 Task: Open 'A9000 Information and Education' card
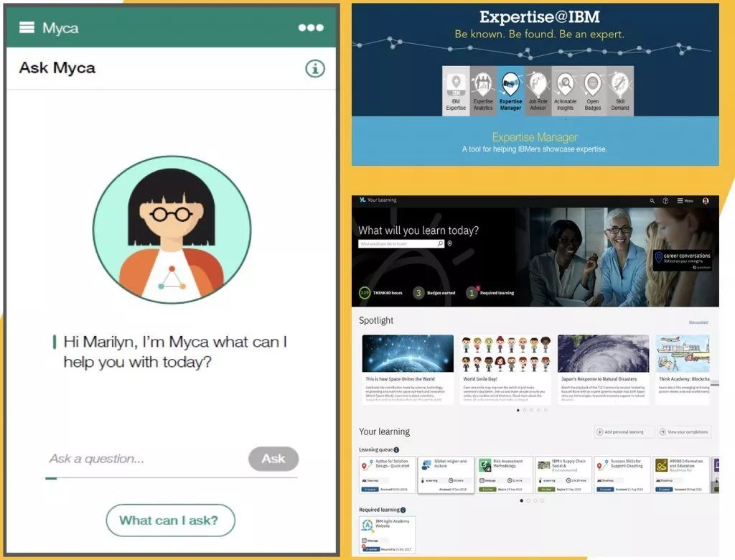682,475
